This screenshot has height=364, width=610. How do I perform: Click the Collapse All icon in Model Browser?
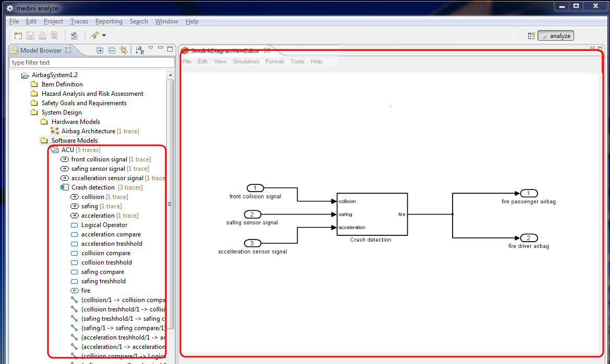tap(112, 50)
